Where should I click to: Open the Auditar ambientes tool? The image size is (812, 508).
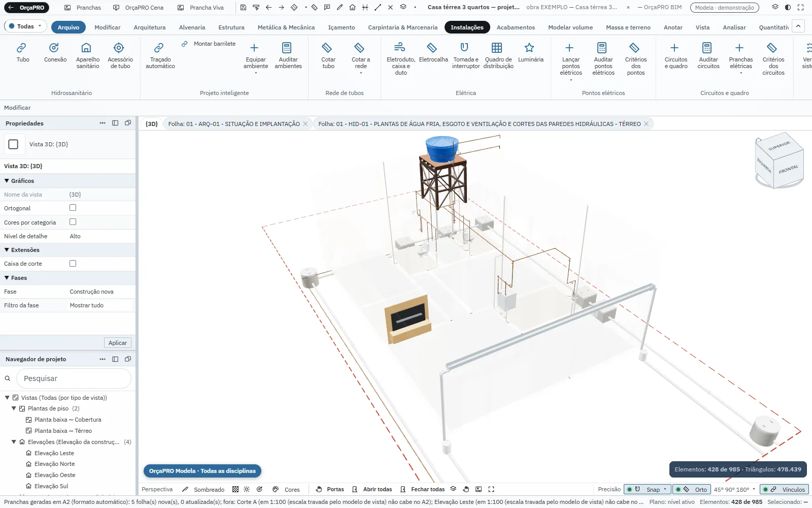click(x=288, y=56)
